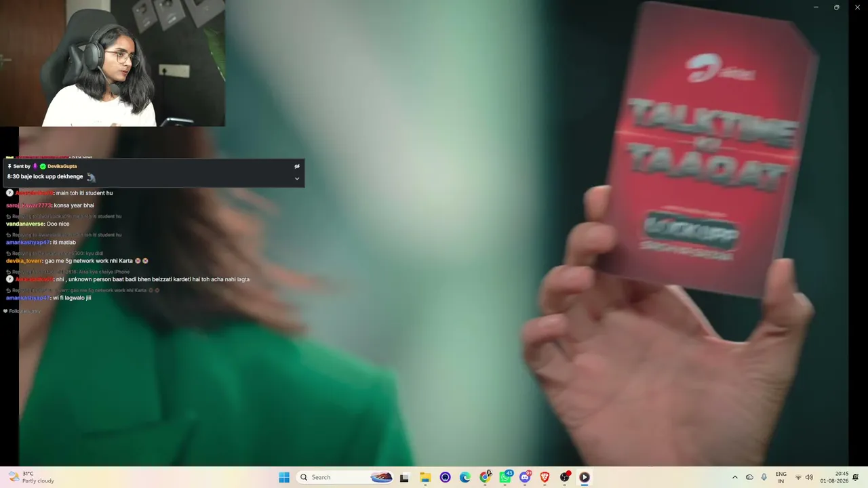Open the Wi-Fi network tray icon
The image size is (868, 488).
pos(798,477)
